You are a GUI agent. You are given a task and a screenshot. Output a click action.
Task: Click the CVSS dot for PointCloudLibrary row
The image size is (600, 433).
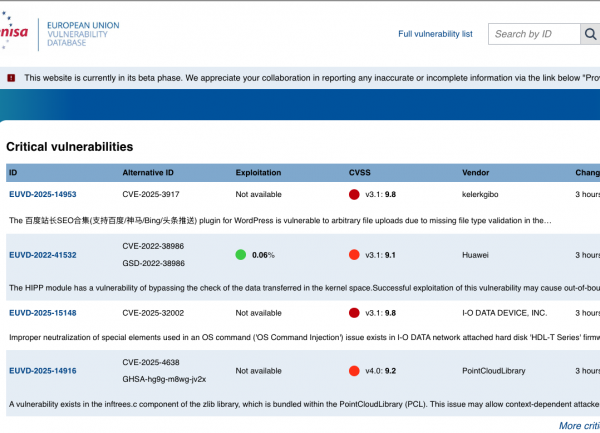point(354,371)
